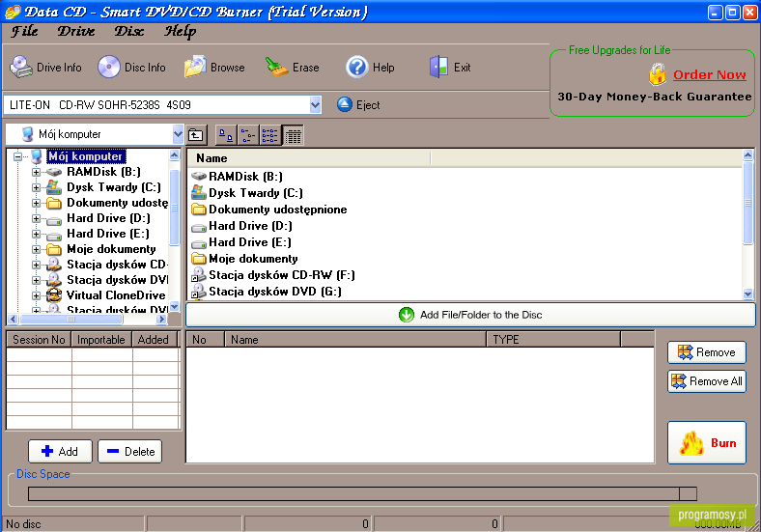Image resolution: width=761 pixels, height=532 pixels.
Task: Expand Virtual CloneDrive tree node
Action: point(36,295)
